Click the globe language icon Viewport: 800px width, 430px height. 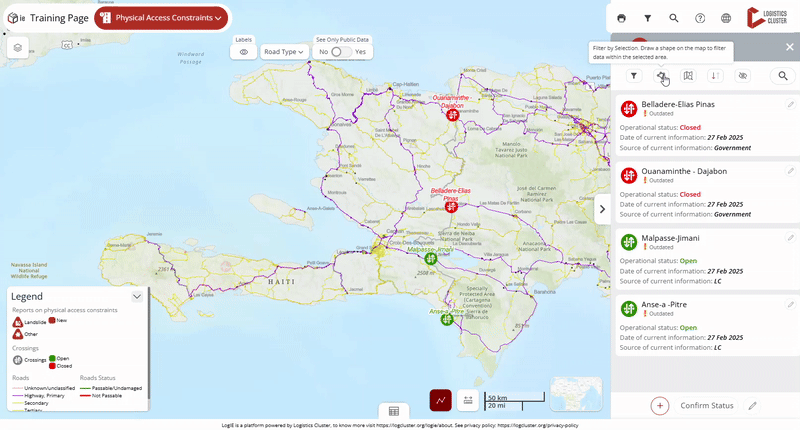coord(726,18)
